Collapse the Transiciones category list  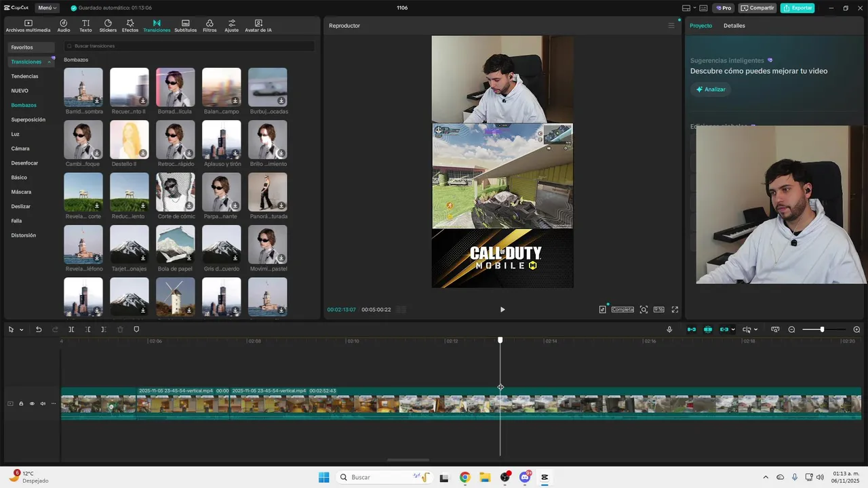50,62
